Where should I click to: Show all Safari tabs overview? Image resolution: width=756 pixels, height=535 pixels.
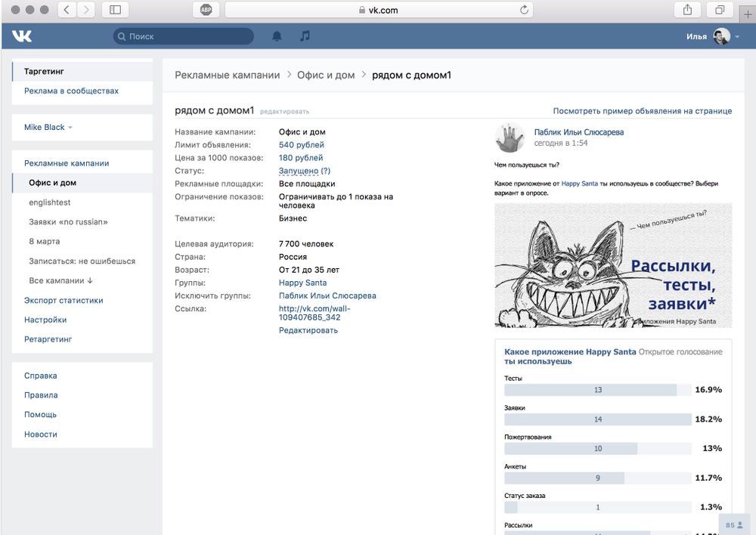pos(720,10)
